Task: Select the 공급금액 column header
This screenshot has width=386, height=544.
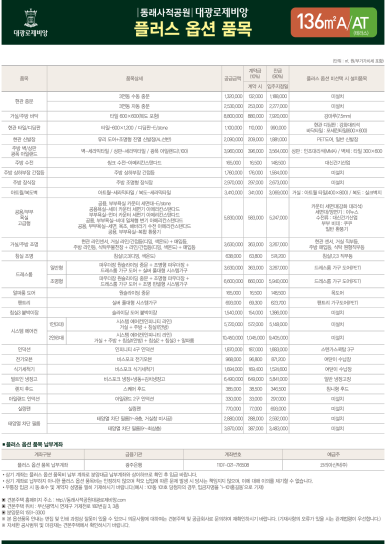Action: [x=232, y=79]
